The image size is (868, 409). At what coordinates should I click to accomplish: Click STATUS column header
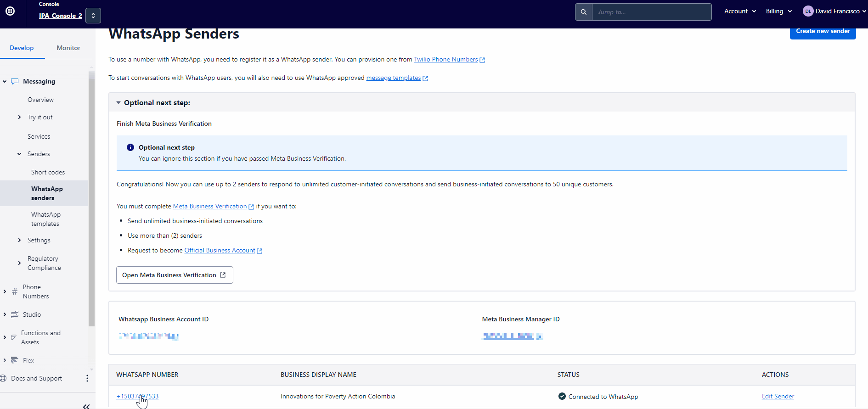coord(569,375)
